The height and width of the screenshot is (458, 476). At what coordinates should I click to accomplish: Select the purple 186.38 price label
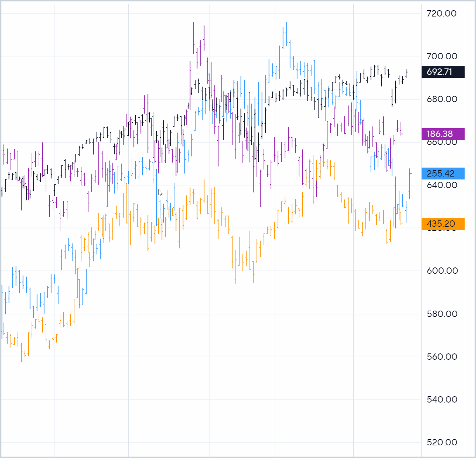pyautogui.click(x=443, y=134)
